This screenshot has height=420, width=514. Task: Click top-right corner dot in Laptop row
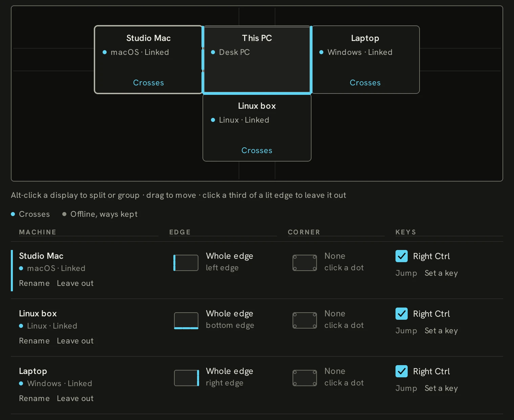315,372
